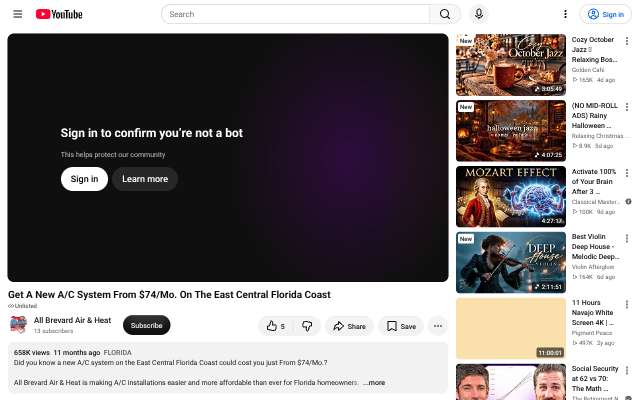Viewport: 640px width, 400px height.
Task: Focus the Search input field
Action: [x=296, y=14]
